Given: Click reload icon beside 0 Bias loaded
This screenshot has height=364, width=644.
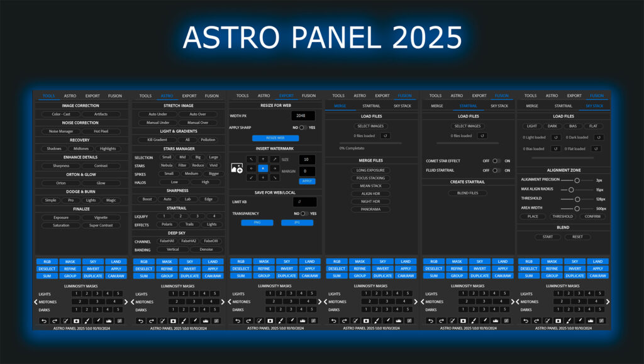Looking at the screenshot, I should coord(555,149).
